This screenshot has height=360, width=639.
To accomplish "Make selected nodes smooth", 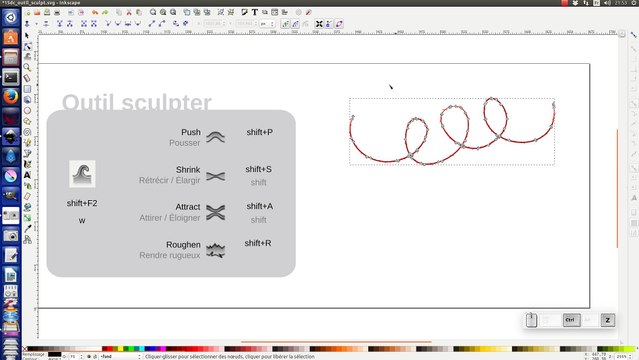I will coord(118,24).
